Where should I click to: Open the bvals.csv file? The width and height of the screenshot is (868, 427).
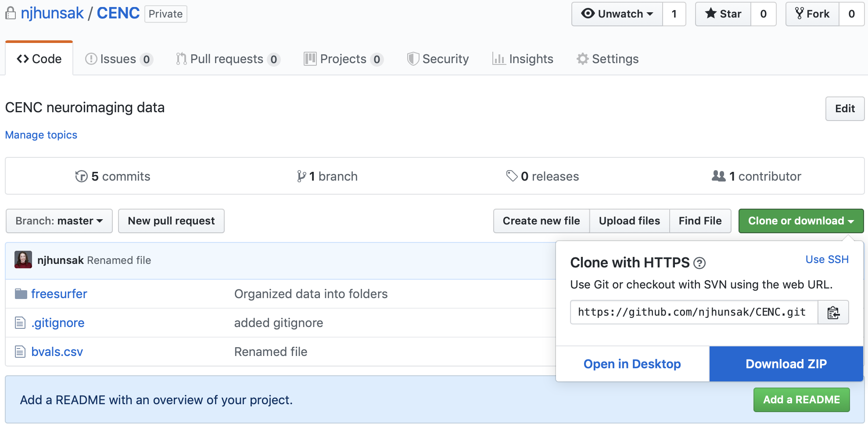click(57, 352)
